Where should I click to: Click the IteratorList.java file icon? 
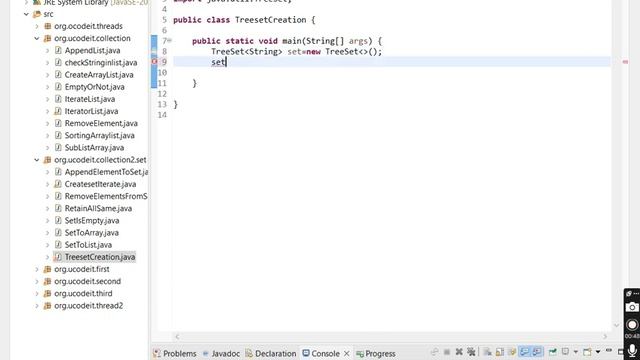58,111
